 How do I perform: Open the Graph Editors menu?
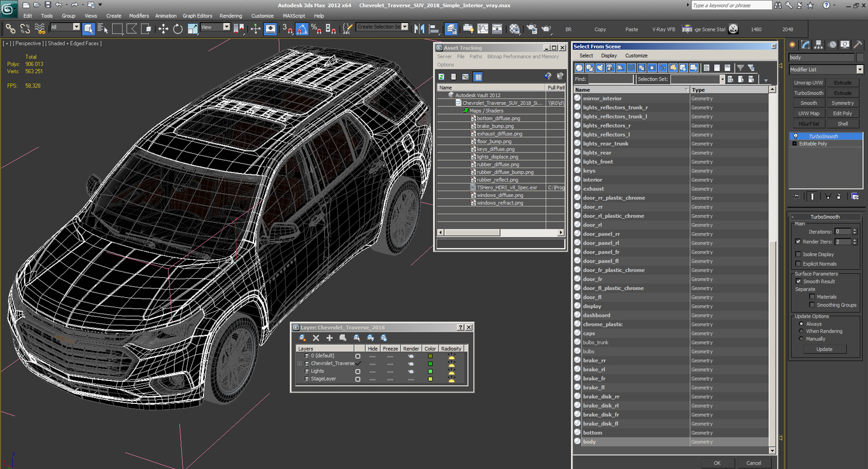coord(197,16)
